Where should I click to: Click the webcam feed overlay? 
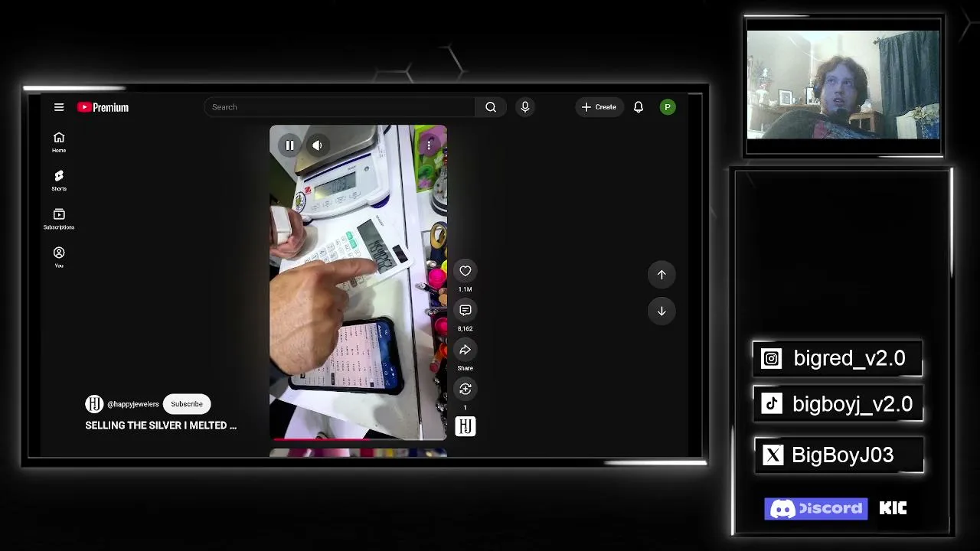(x=843, y=85)
